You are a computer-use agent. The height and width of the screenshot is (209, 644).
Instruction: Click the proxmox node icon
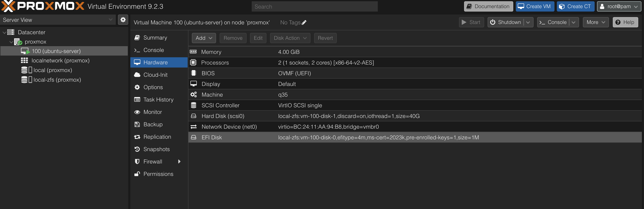pyautogui.click(x=18, y=42)
